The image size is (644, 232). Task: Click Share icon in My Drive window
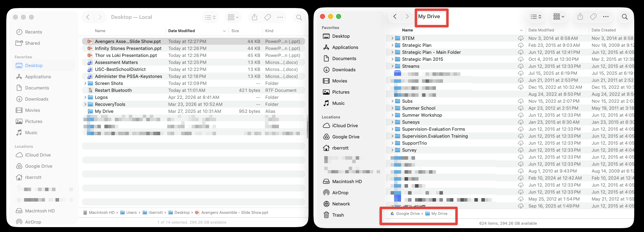580,16
